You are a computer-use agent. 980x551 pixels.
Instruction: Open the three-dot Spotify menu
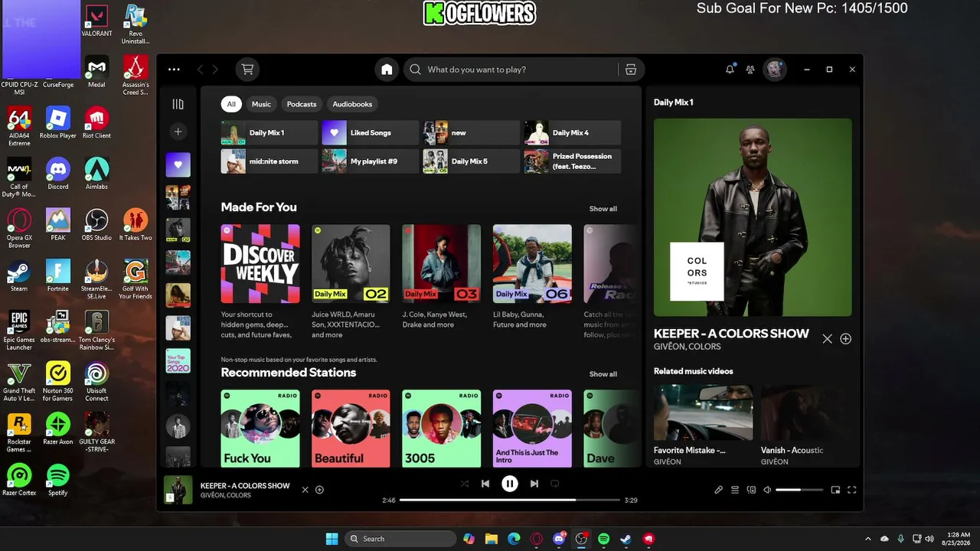pyautogui.click(x=174, y=70)
